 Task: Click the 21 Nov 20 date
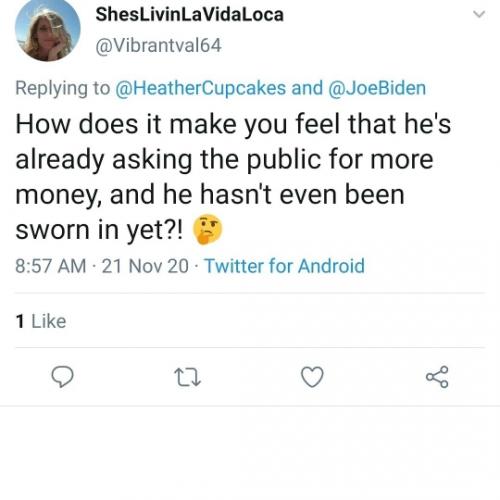pyautogui.click(x=145, y=266)
